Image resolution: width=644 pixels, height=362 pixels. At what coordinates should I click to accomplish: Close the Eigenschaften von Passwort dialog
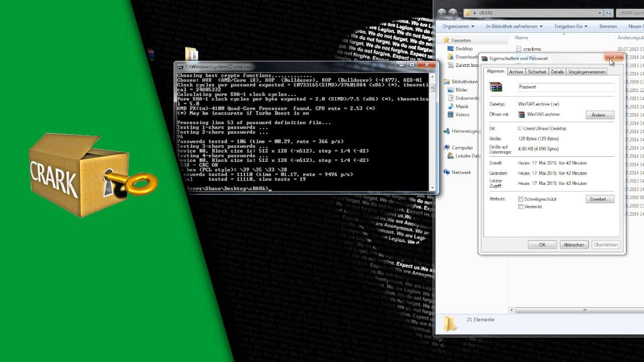tap(614, 57)
